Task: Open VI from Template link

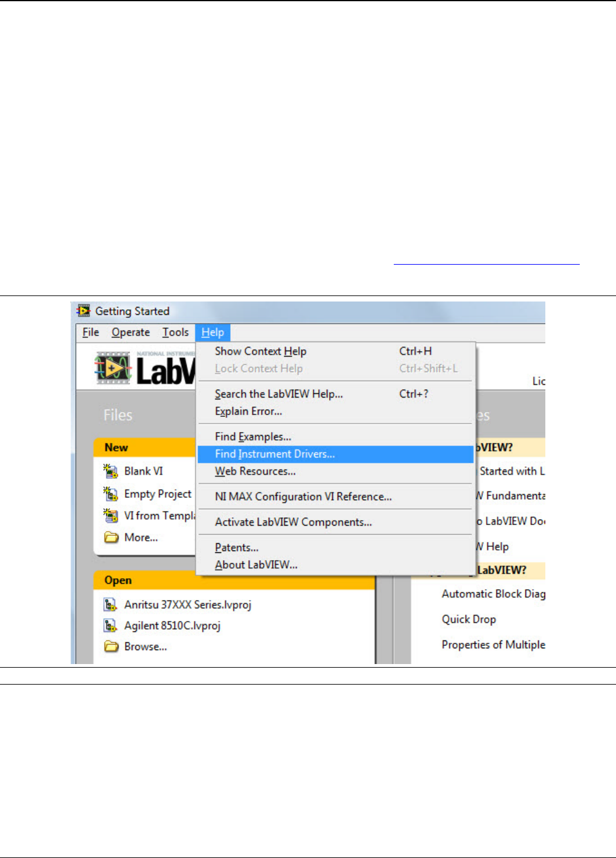Action: pos(159,515)
